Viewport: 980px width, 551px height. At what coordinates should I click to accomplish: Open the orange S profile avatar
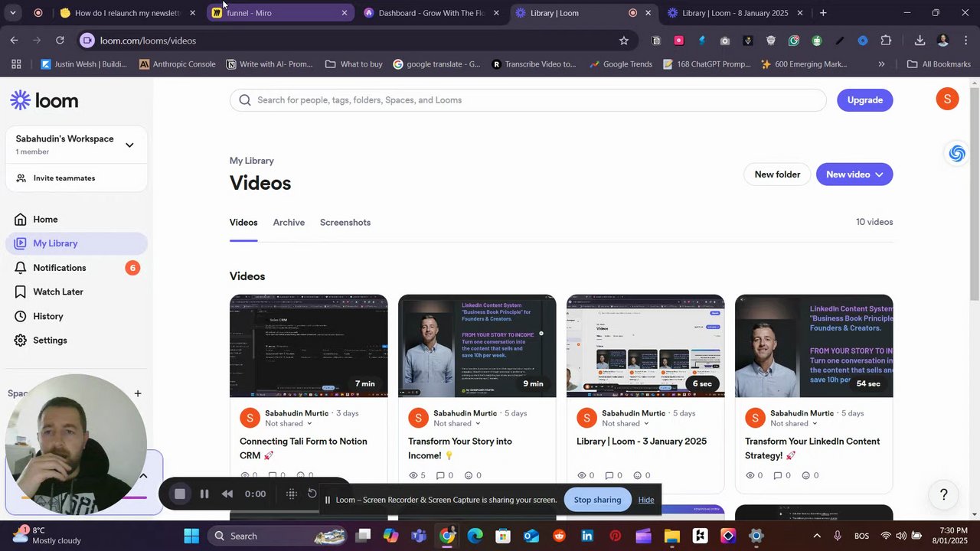pos(947,99)
